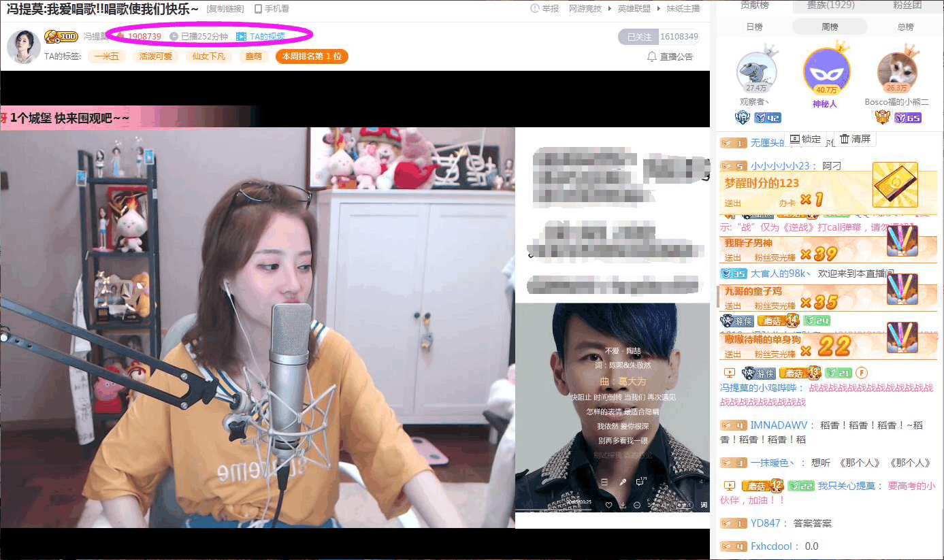944x560 pixels.
Task: Click the 神秘人 top contributor avatar
Action: [x=826, y=71]
